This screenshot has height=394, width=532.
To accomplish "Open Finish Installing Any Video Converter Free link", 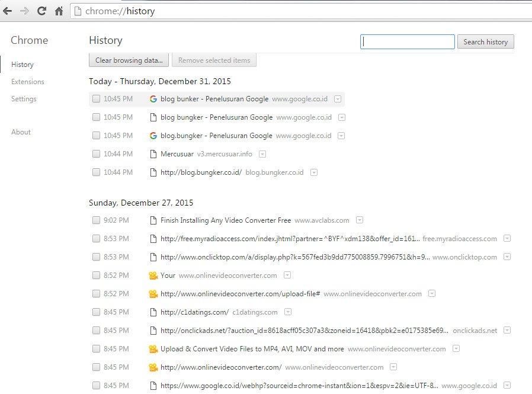I will pos(226,220).
